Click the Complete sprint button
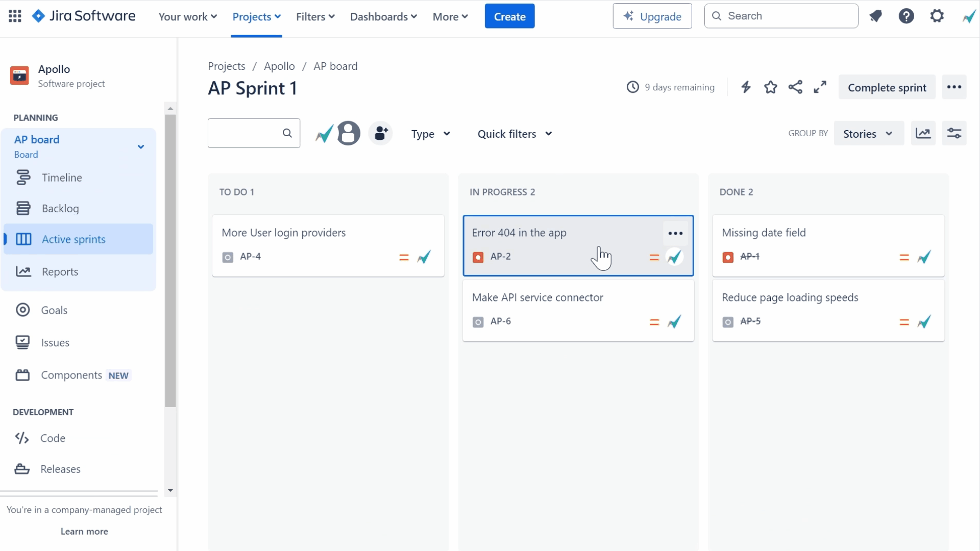The width and height of the screenshot is (980, 551). pyautogui.click(x=887, y=87)
